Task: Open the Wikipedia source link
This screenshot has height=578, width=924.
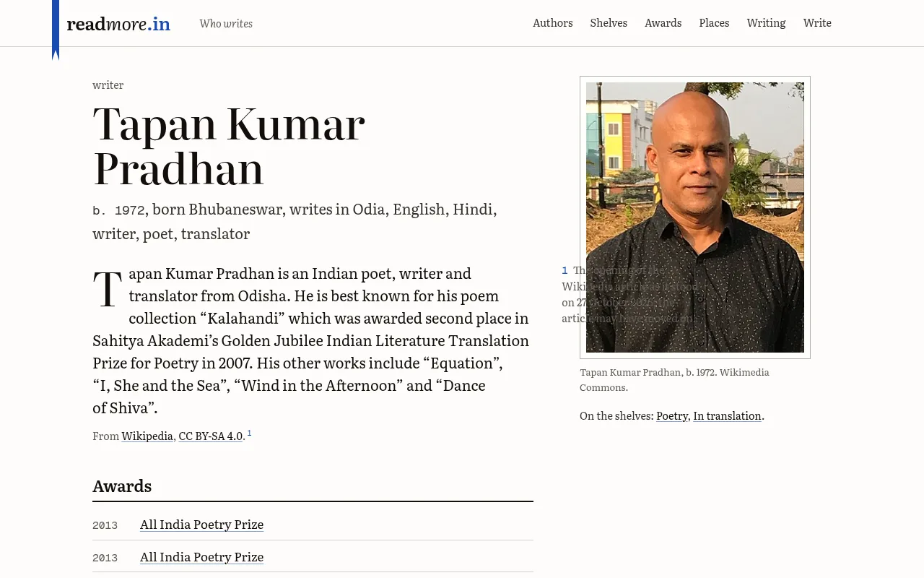Action: pos(147,436)
